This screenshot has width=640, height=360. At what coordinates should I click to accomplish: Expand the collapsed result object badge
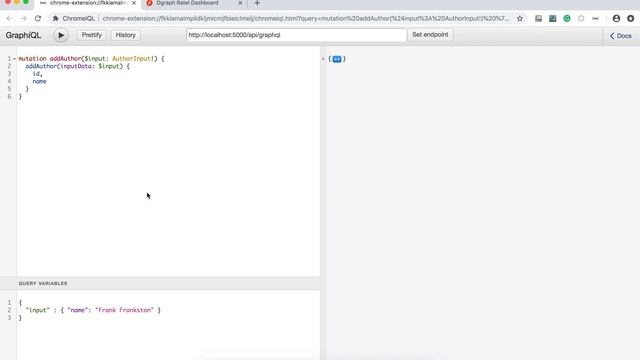click(x=337, y=59)
